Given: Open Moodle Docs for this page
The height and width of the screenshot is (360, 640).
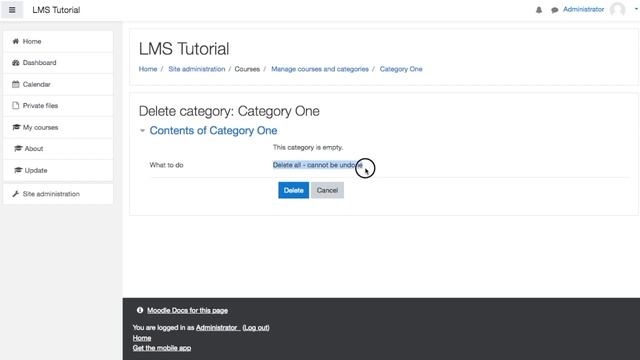Looking at the screenshot, I should [187, 311].
